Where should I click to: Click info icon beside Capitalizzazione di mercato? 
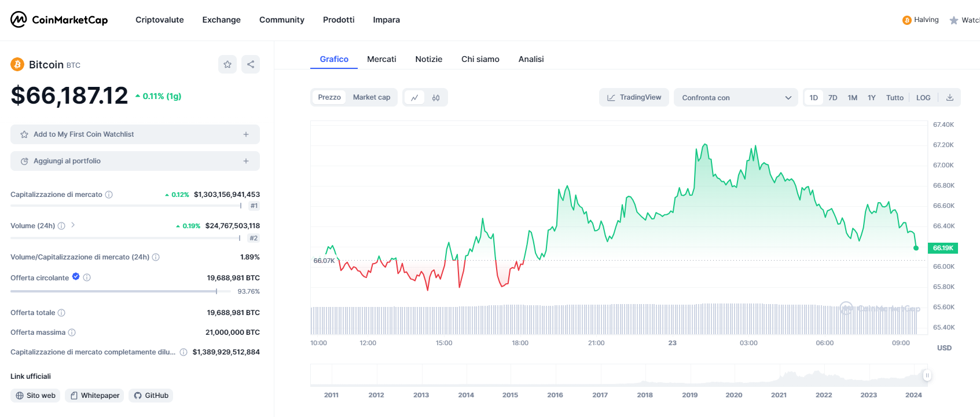[x=109, y=195]
